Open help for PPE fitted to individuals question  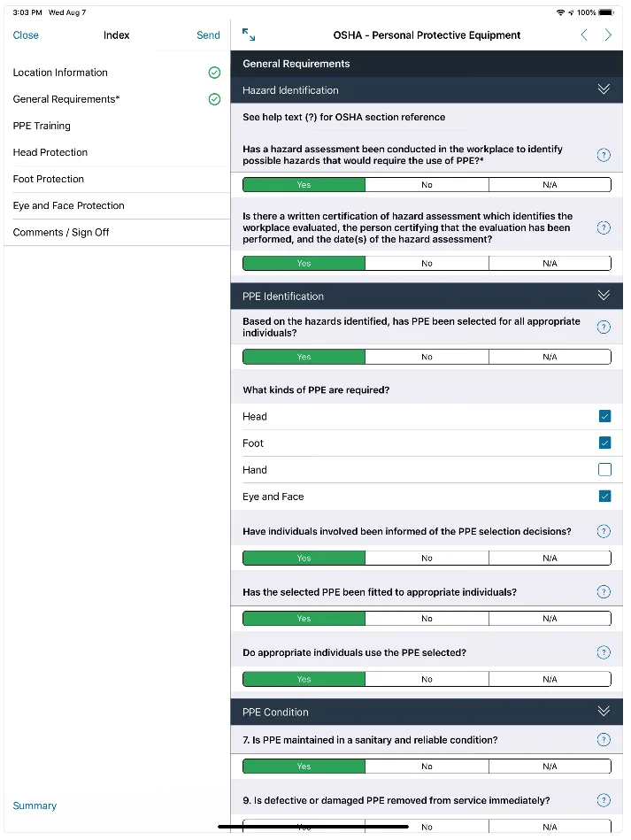[x=604, y=591]
